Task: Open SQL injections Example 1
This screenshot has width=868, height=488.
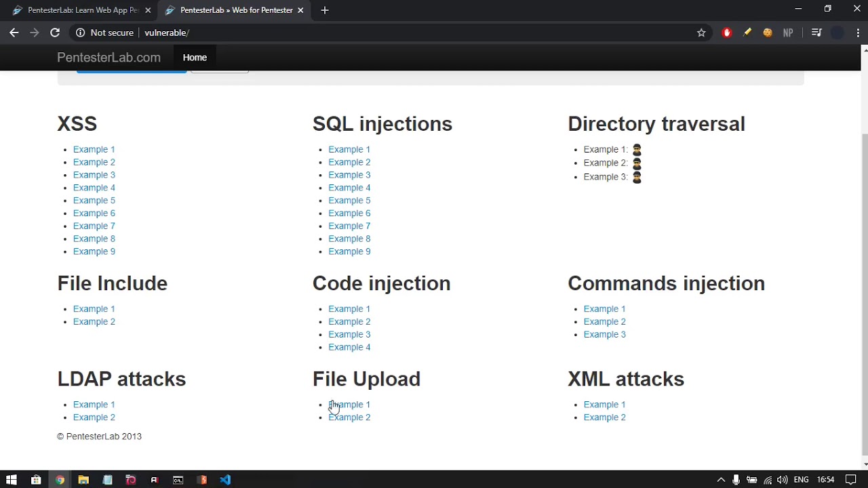Action: 349,149
